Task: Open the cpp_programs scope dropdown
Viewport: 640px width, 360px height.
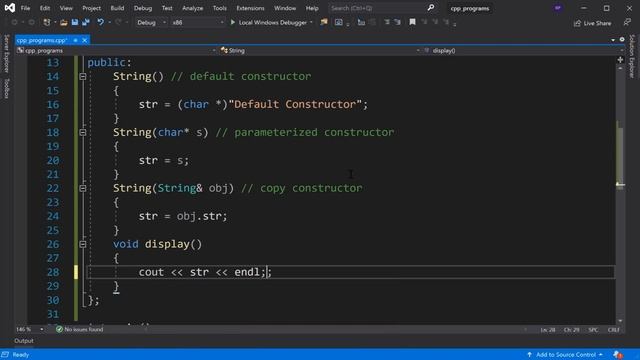Action: point(116,51)
